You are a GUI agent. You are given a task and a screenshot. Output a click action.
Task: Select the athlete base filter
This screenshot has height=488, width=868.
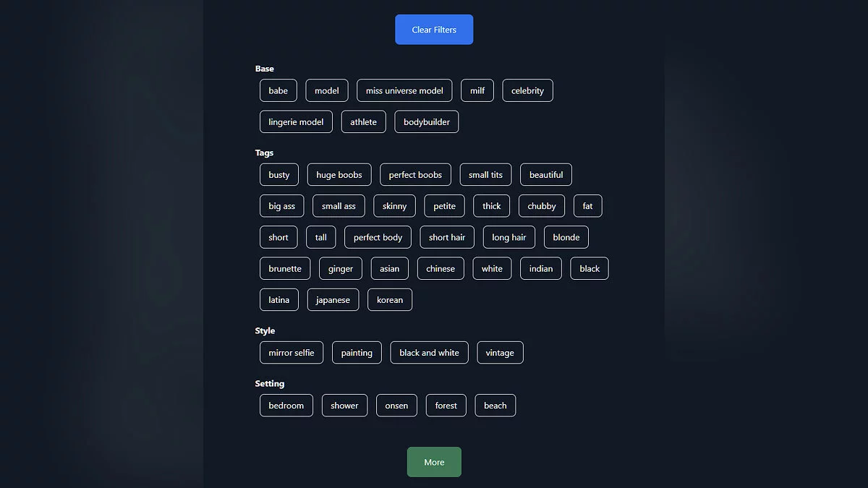tap(363, 122)
